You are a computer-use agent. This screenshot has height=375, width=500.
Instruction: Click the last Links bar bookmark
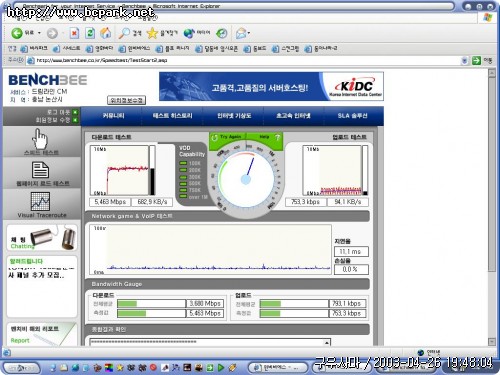[321, 49]
